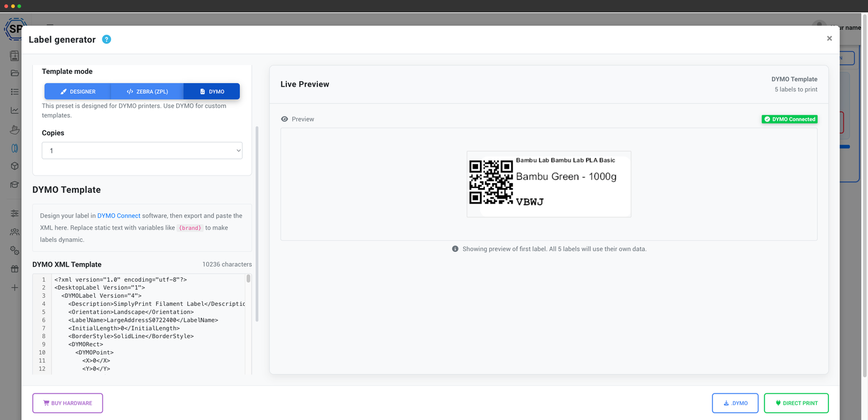Screen dimensions: 868x420
Task: Select the DYMO template mode
Action: tap(211, 91)
